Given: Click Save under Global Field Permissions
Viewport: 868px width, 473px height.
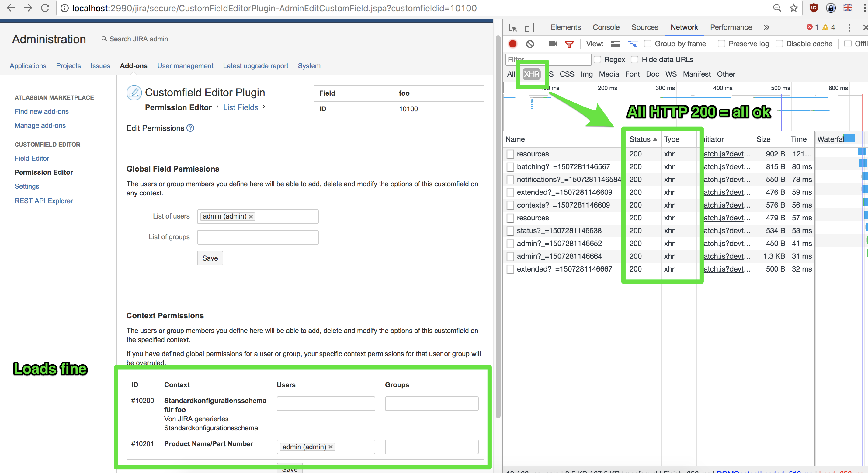Looking at the screenshot, I should click(210, 258).
